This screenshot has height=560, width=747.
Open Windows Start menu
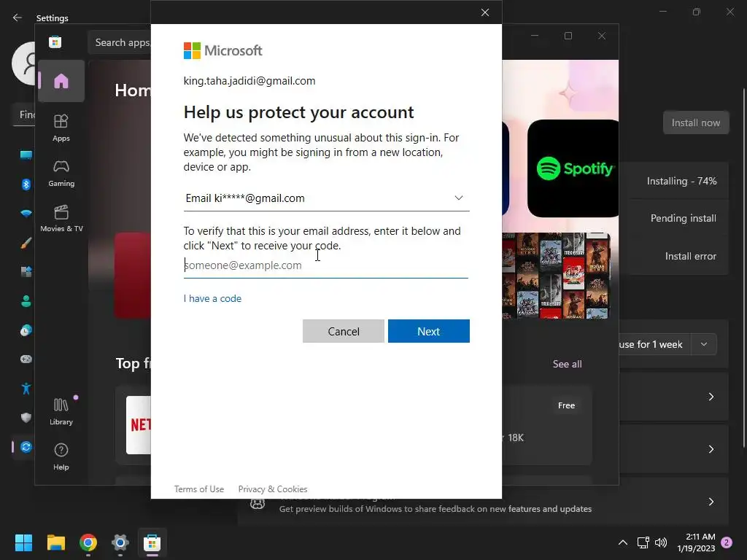click(23, 542)
